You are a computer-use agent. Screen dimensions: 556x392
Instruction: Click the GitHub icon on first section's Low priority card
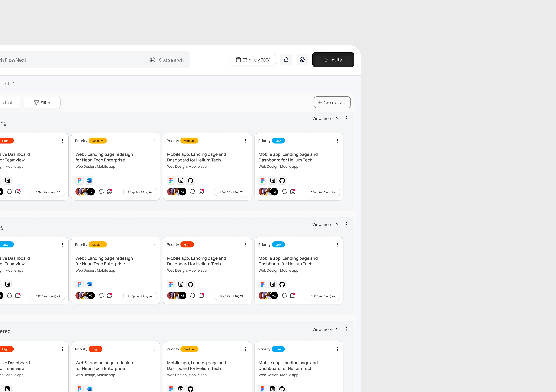tap(282, 180)
